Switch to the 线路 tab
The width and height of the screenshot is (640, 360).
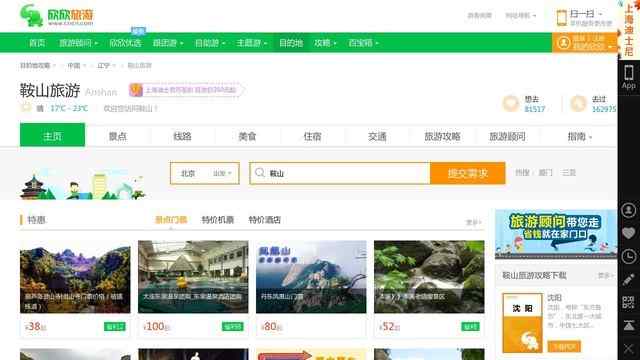click(x=182, y=136)
